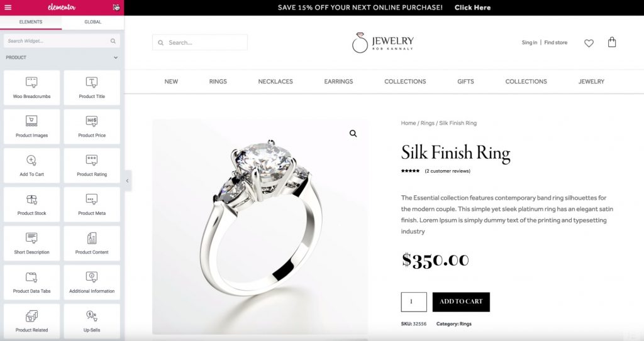
Task: Select the Product Rating widget
Action: coord(92,165)
